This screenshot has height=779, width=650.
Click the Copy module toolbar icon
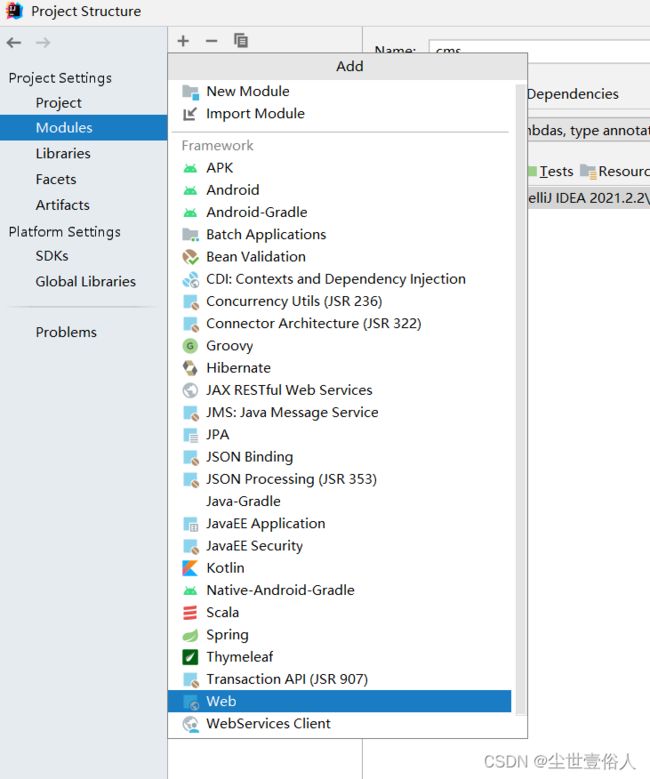(x=241, y=41)
